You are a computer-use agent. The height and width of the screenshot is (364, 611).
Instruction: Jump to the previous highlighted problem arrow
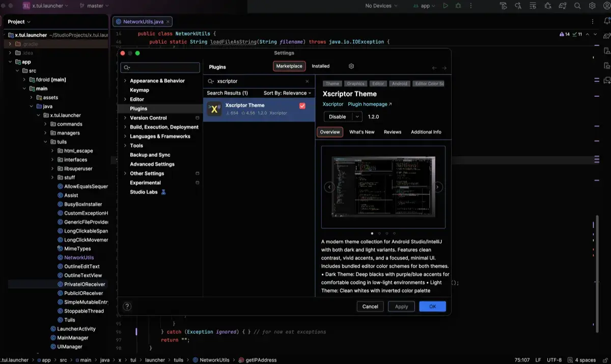point(587,34)
